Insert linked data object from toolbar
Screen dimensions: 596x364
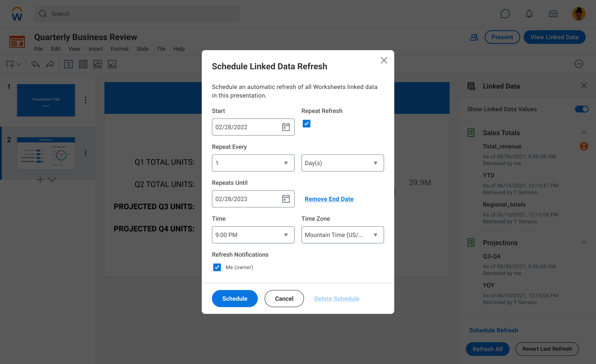(97, 64)
